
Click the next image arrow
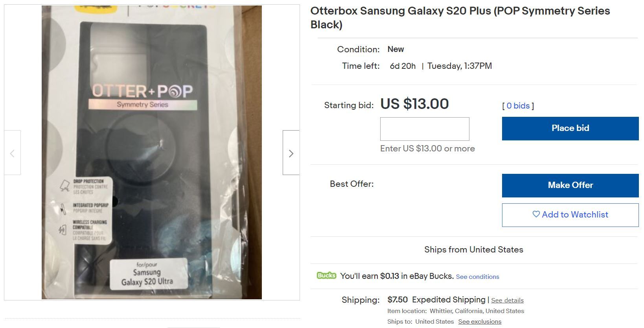[x=291, y=153]
